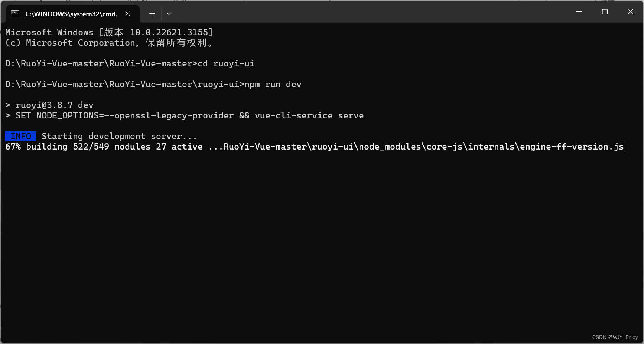Click the CSDN @WJY_Enjoy watermark
The image size is (644, 344).
click(x=615, y=337)
